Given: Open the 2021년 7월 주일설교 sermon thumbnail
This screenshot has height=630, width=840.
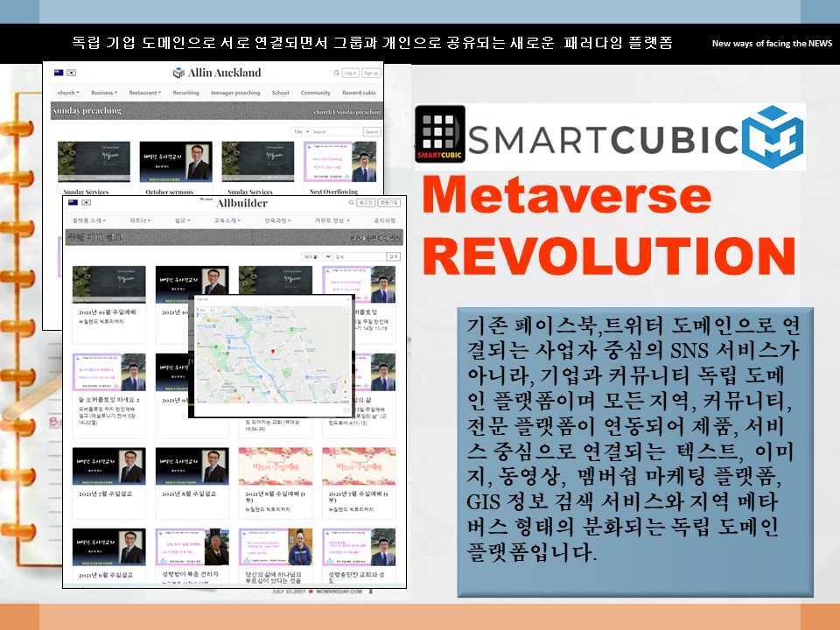Looking at the screenshot, I should click(108, 466).
